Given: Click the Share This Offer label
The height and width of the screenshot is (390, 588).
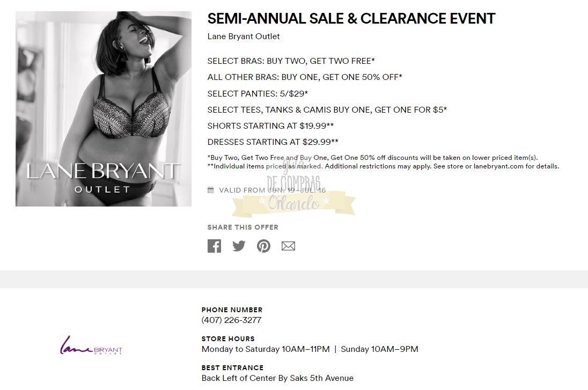Looking at the screenshot, I should click(242, 227).
